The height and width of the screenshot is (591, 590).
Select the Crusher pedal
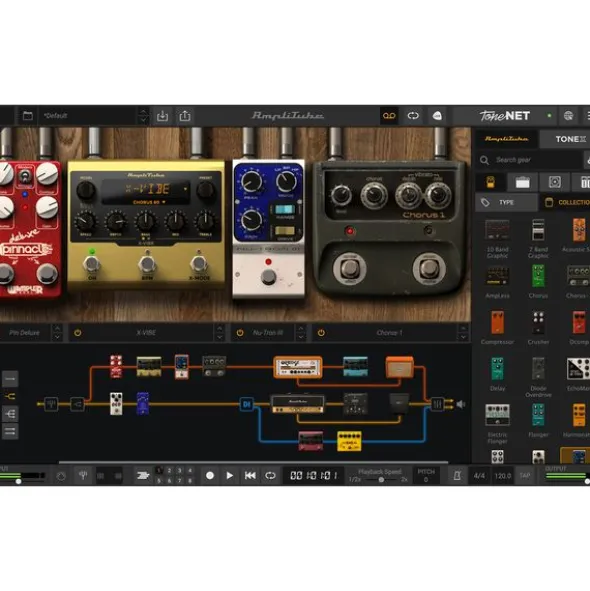pyautogui.click(x=538, y=328)
